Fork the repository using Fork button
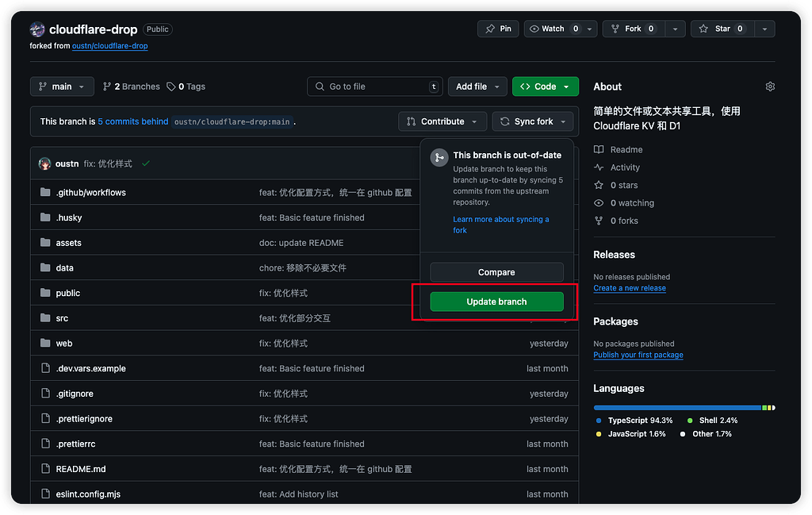This screenshot has width=812, height=515. 634,29
